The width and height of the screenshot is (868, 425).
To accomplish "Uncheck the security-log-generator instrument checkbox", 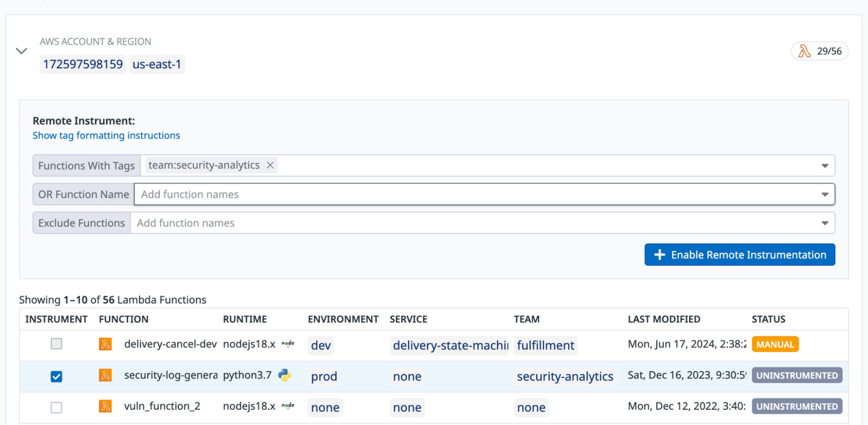I will point(56,375).
